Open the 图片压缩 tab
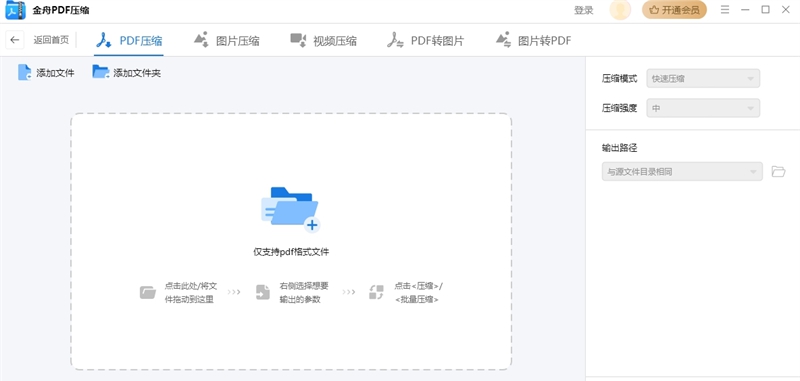Image resolution: width=800 pixels, height=381 pixels. (227, 41)
